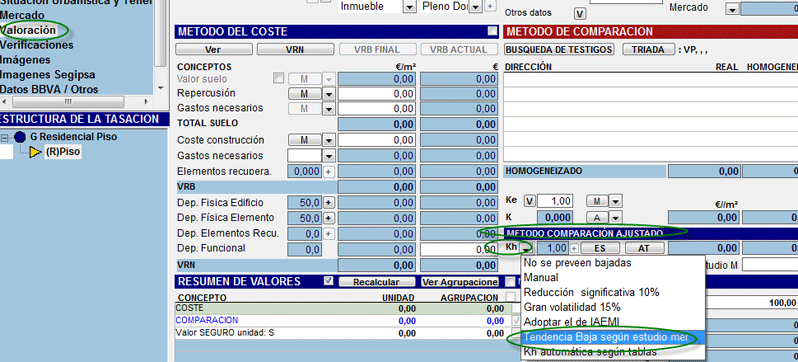
Task: Open the Ke M dropdown arrow
Action: pos(615,202)
